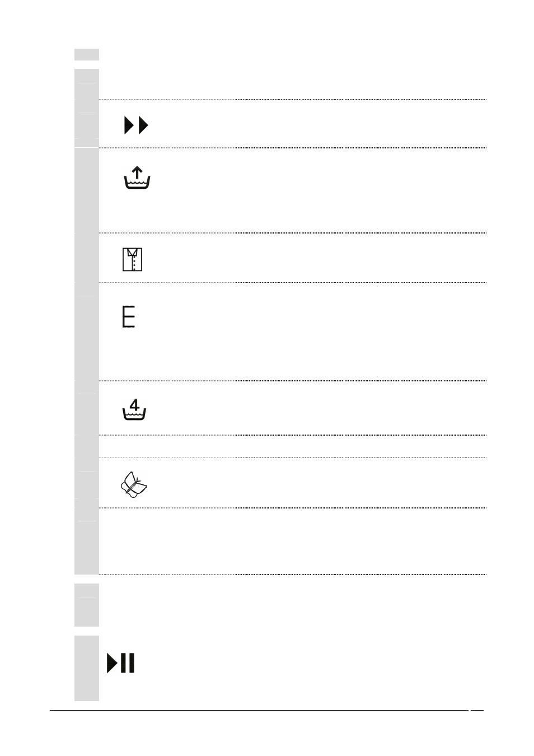Image resolution: width=534 pixels, height=756 pixels.
Task: Hit the start/pause play icon
Action: click(x=121, y=662)
